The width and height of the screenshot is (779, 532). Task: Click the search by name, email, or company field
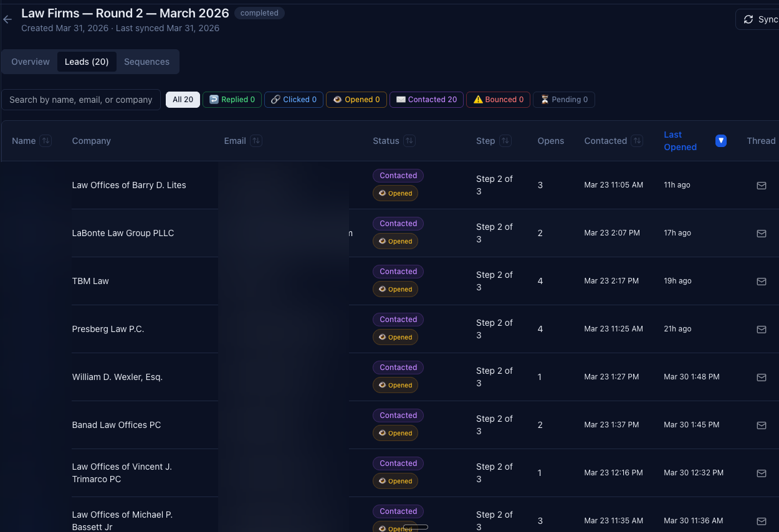click(x=81, y=100)
